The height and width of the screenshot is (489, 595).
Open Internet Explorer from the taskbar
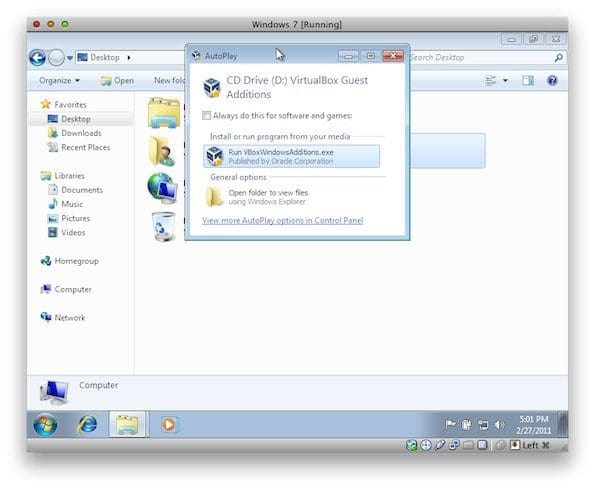[87, 424]
